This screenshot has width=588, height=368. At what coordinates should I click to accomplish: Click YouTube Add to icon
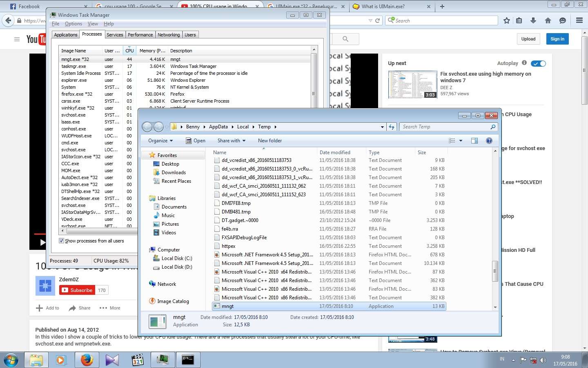pyautogui.click(x=39, y=308)
